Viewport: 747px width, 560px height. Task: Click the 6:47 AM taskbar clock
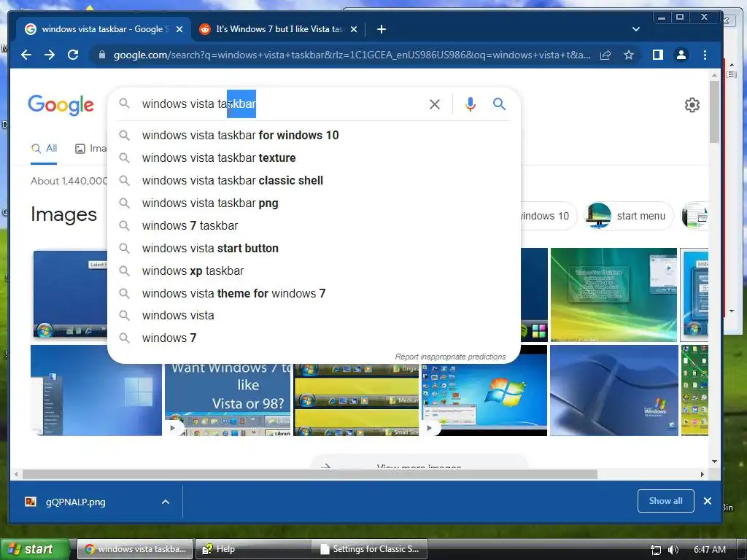coord(710,550)
